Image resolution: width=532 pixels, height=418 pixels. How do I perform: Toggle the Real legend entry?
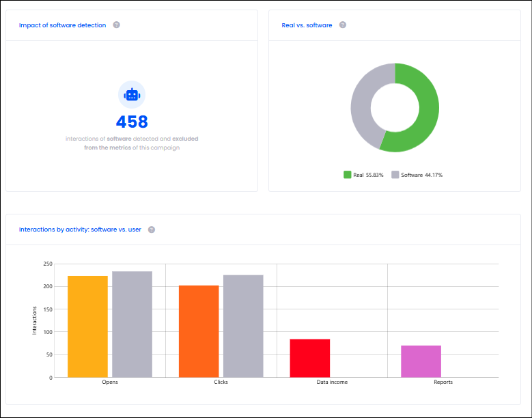click(x=363, y=175)
